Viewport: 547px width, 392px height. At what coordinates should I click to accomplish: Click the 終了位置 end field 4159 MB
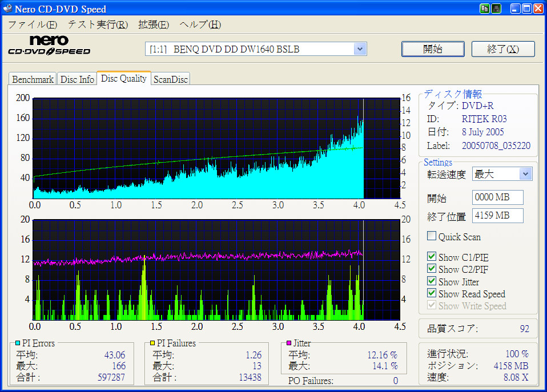click(x=497, y=216)
